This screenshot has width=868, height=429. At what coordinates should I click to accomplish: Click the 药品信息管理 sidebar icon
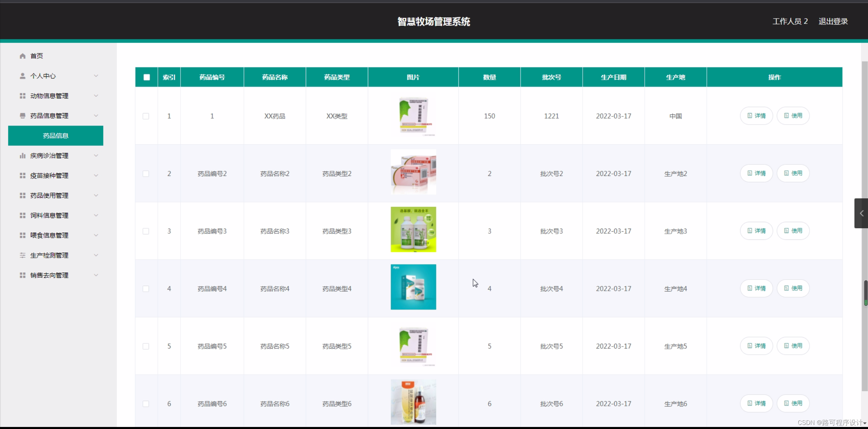coord(22,116)
